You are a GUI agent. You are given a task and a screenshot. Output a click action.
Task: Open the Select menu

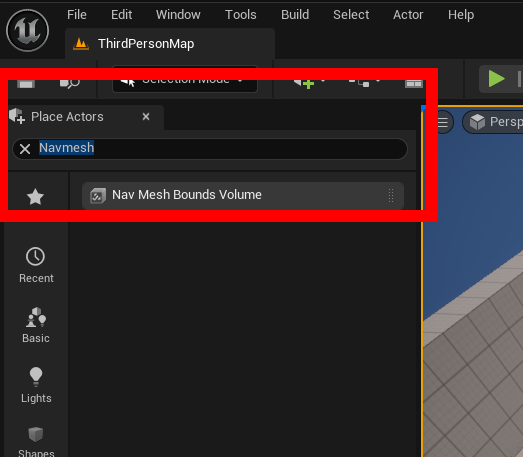tap(351, 15)
